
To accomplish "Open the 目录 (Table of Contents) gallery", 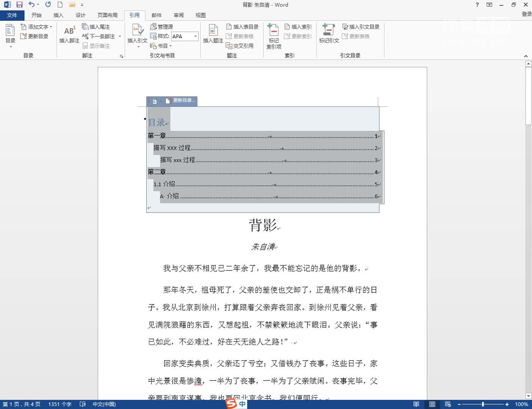I will (9, 36).
